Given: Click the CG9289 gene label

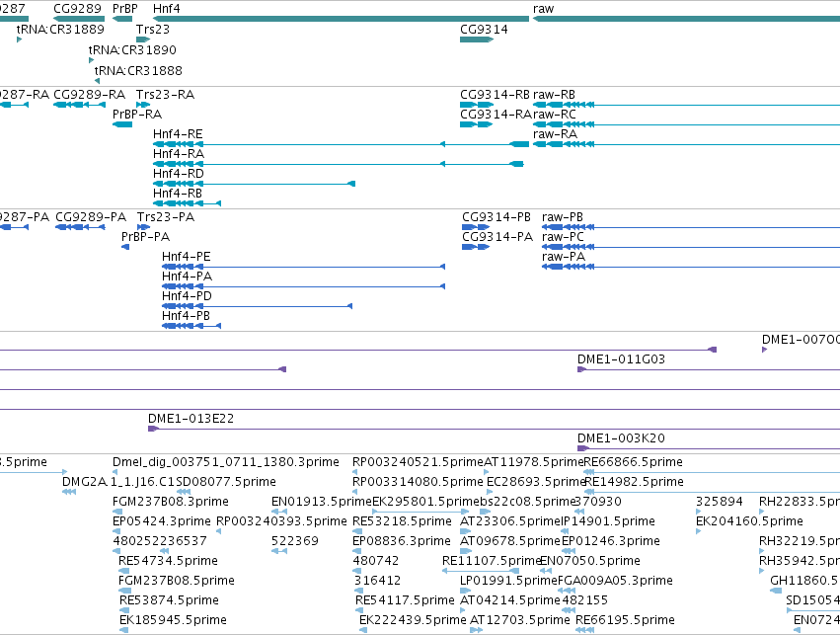Looking at the screenshot, I should [x=77, y=9].
